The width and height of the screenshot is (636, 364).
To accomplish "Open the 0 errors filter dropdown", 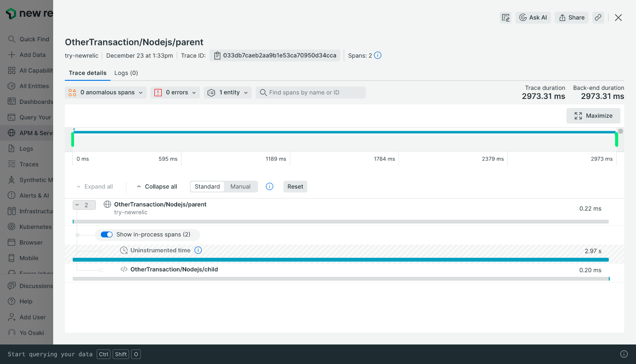I will [175, 93].
